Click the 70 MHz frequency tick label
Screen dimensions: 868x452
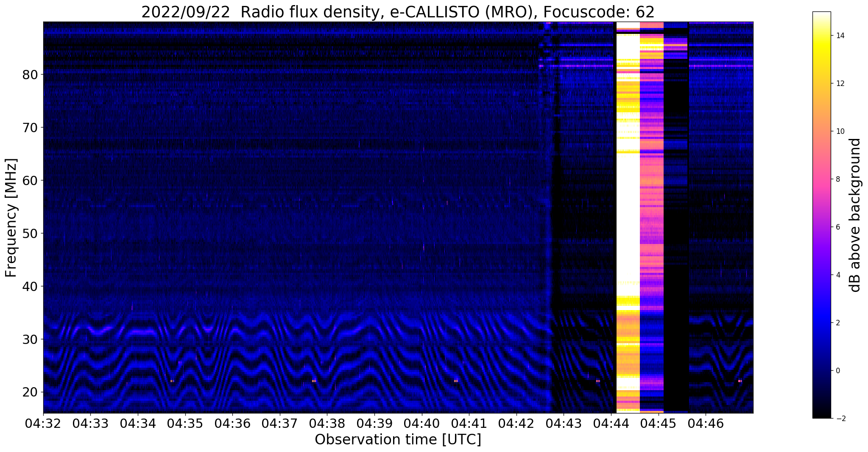pyautogui.click(x=30, y=128)
